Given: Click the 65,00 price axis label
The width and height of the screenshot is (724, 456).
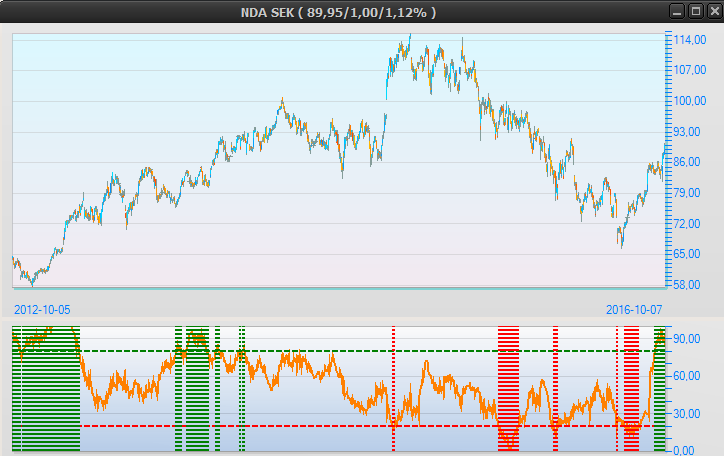Looking at the screenshot, I should tap(687, 254).
